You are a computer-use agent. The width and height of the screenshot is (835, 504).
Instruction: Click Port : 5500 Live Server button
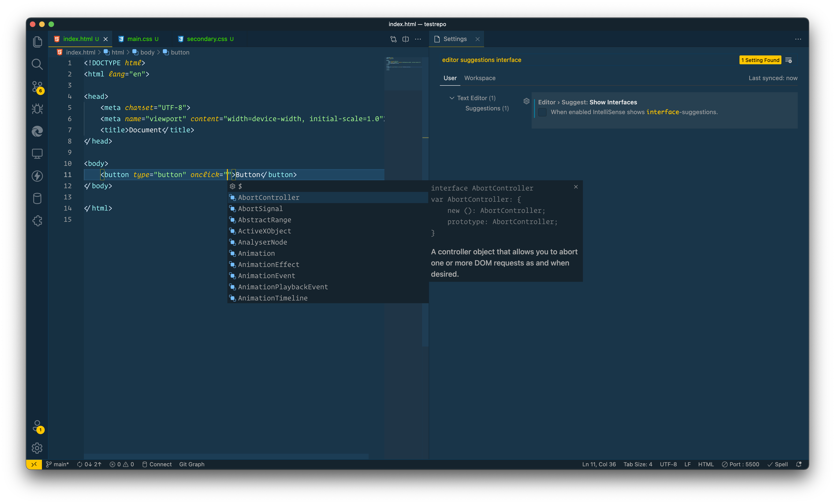coord(740,464)
